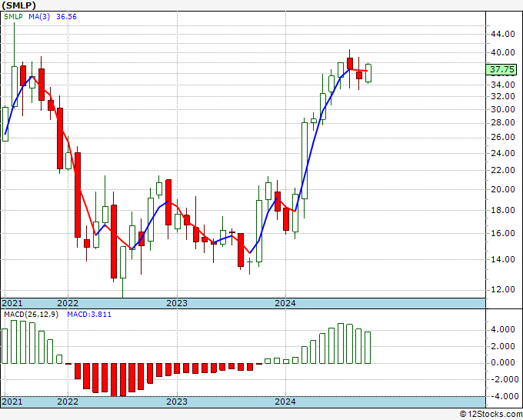Click the 26.00 price axis label
The height and width of the screenshot is (420, 523).
click(x=503, y=137)
